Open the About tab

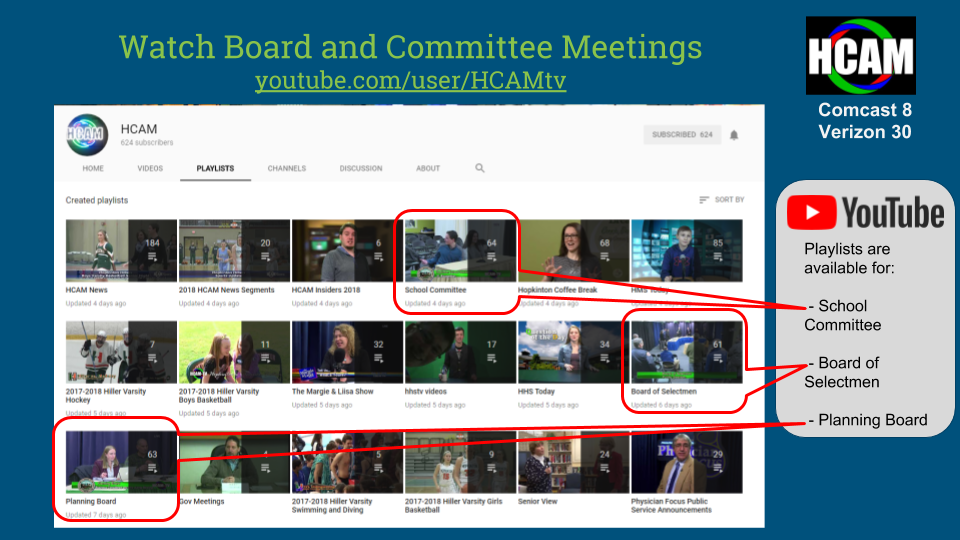click(428, 168)
